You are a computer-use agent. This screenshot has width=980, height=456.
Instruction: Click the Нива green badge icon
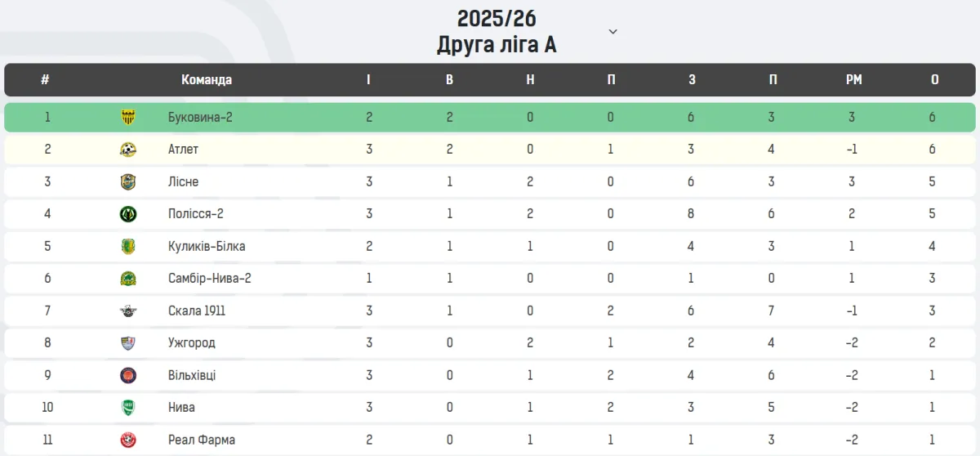(128, 408)
